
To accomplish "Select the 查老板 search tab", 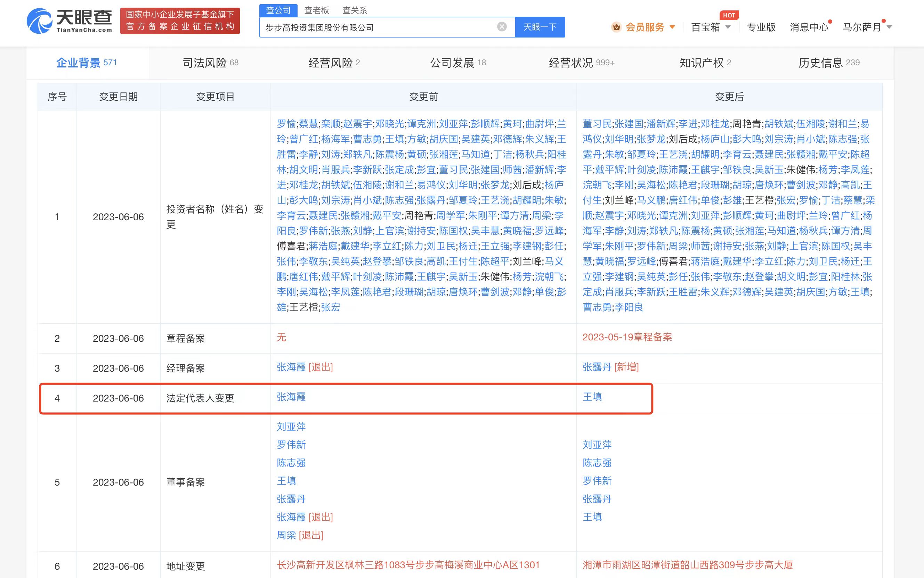I will [x=317, y=10].
